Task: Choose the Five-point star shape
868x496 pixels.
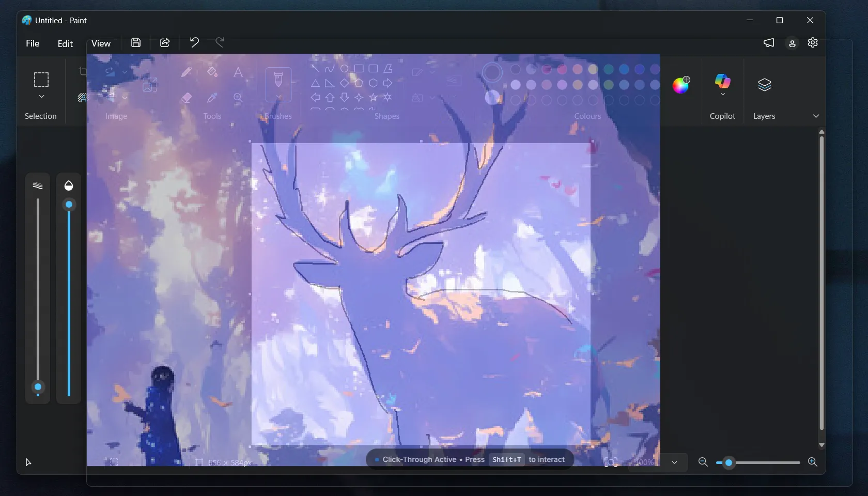Action: 373,97
